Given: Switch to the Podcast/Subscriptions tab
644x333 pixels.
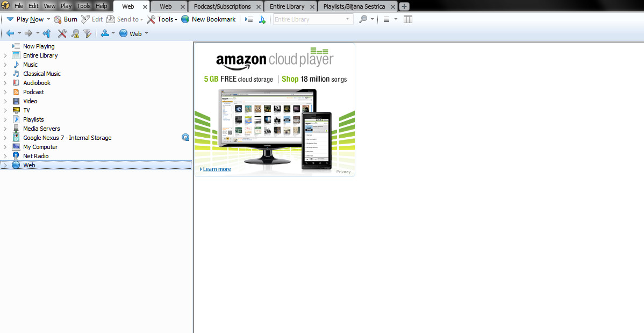Looking at the screenshot, I should coord(222,6).
